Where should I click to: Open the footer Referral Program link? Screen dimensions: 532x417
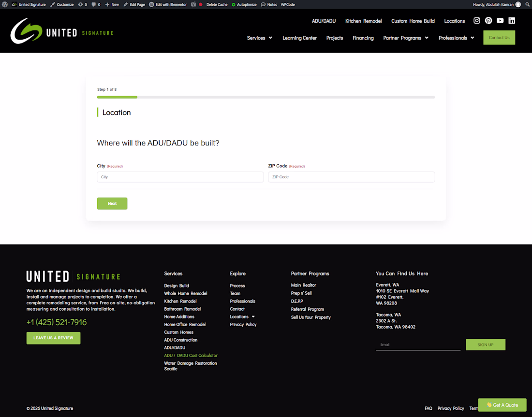(x=308, y=309)
